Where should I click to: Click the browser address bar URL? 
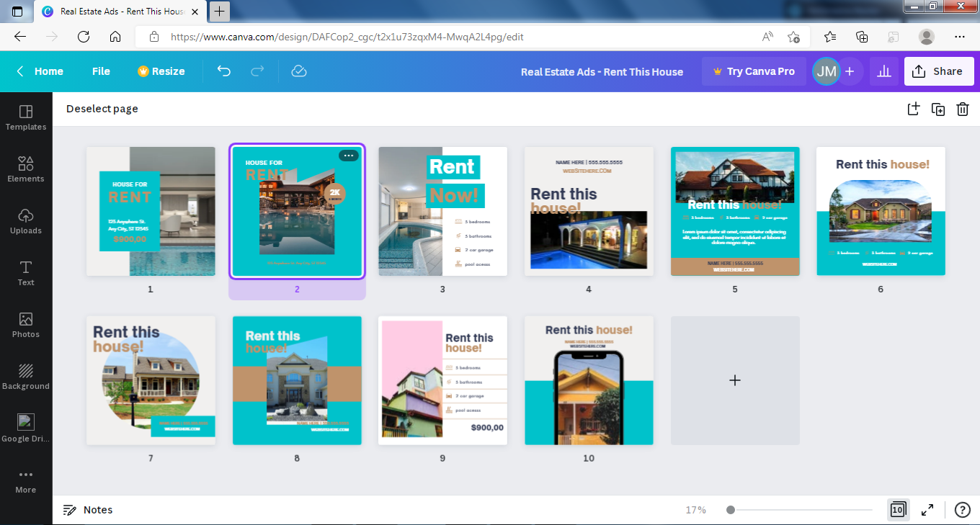pyautogui.click(x=347, y=37)
